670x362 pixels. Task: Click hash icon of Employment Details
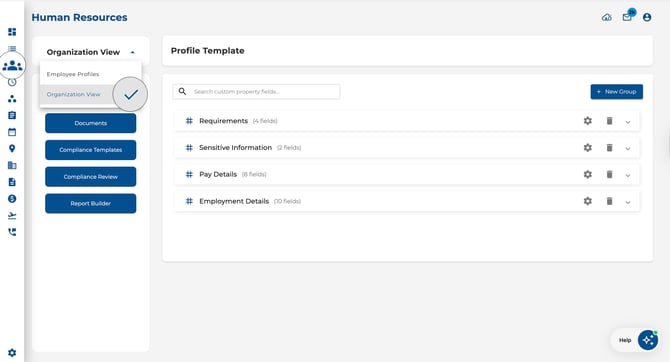(189, 201)
